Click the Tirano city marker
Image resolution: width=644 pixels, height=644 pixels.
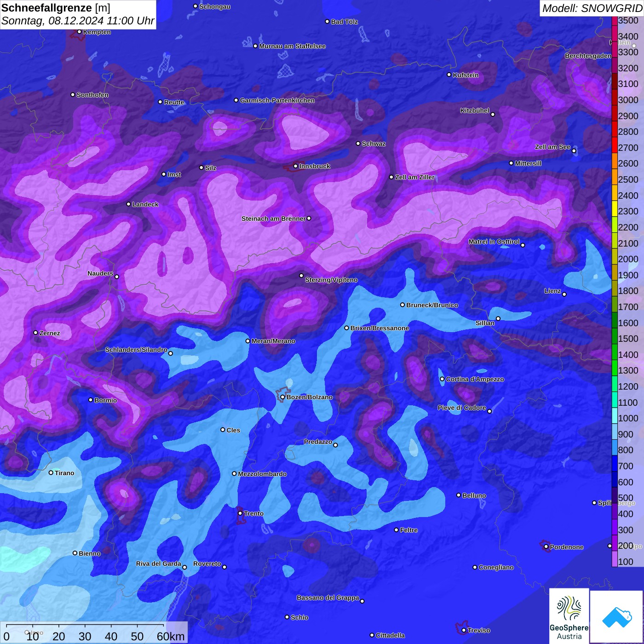[x=51, y=472]
